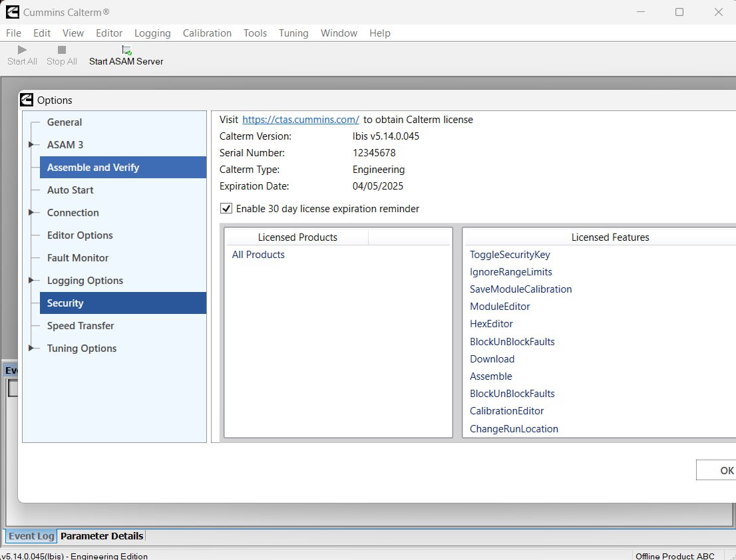Open the Tuning menu
Image resolution: width=736 pixels, height=560 pixels.
pyautogui.click(x=293, y=33)
